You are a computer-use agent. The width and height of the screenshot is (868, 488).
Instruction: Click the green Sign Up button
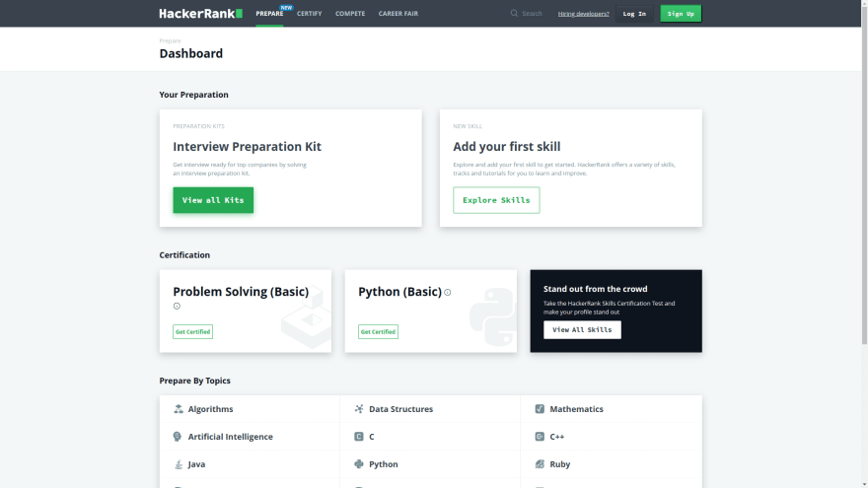coord(681,13)
